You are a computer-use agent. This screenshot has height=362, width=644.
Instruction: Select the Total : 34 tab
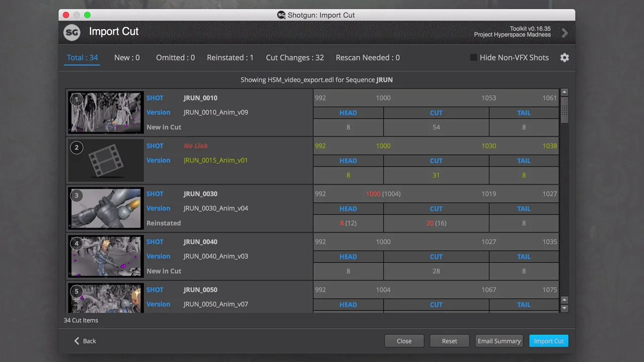click(x=83, y=58)
